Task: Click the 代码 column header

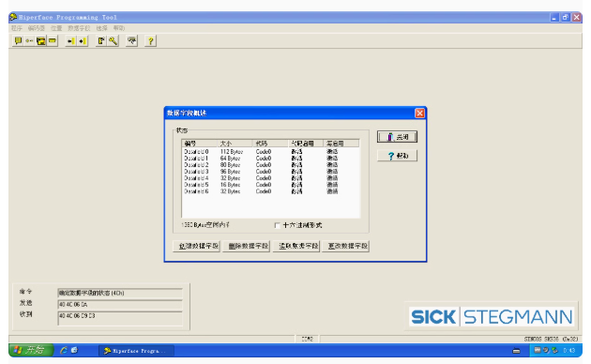Action: 270,144
